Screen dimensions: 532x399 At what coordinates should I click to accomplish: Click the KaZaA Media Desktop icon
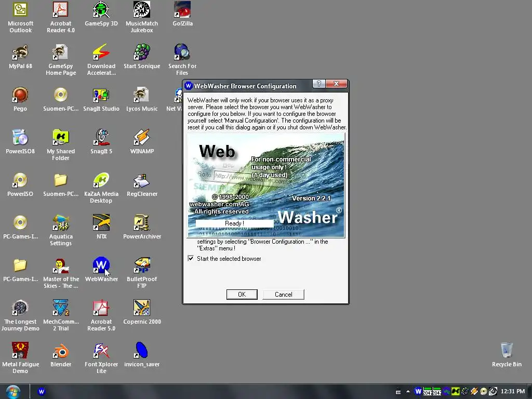[x=101, y=188]
